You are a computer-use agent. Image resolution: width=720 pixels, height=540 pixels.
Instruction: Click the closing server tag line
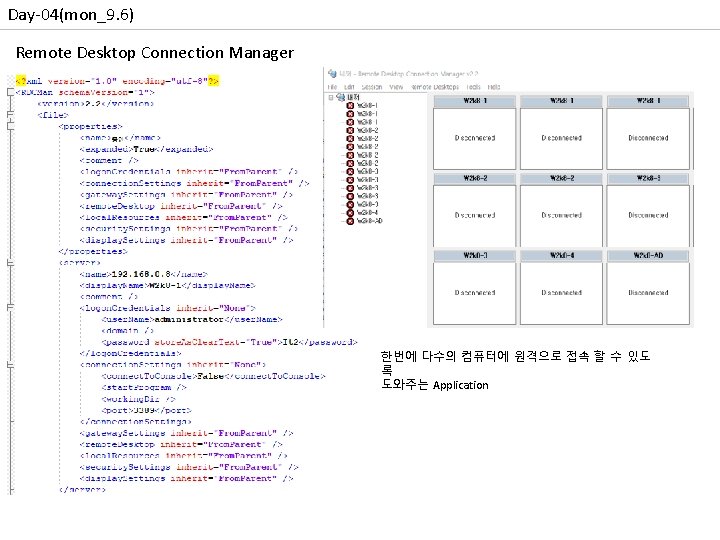(x=82, y=489)
